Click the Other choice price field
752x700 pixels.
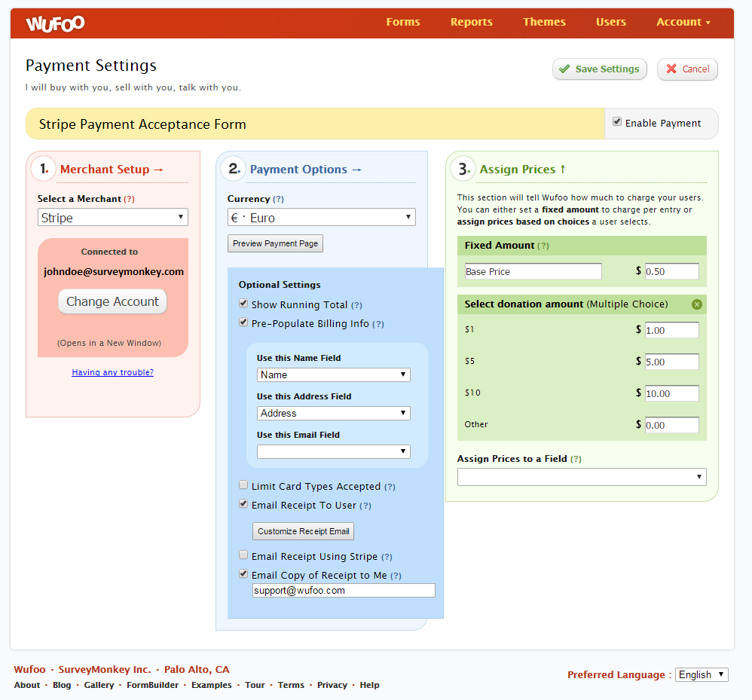[x=672, y=425]
